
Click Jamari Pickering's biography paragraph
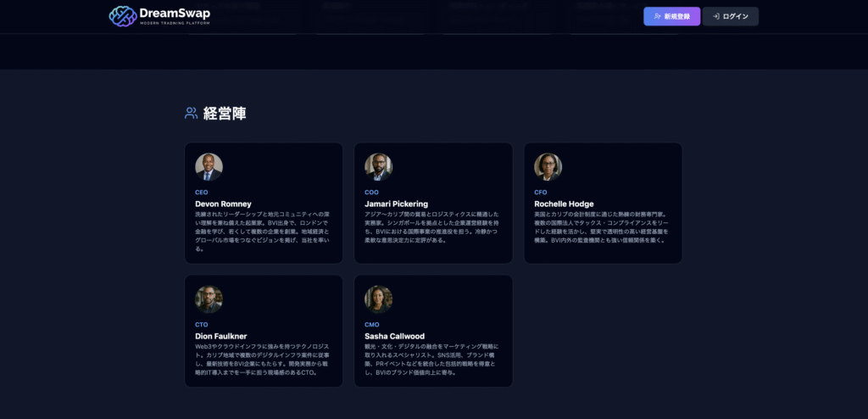[432, 227]
